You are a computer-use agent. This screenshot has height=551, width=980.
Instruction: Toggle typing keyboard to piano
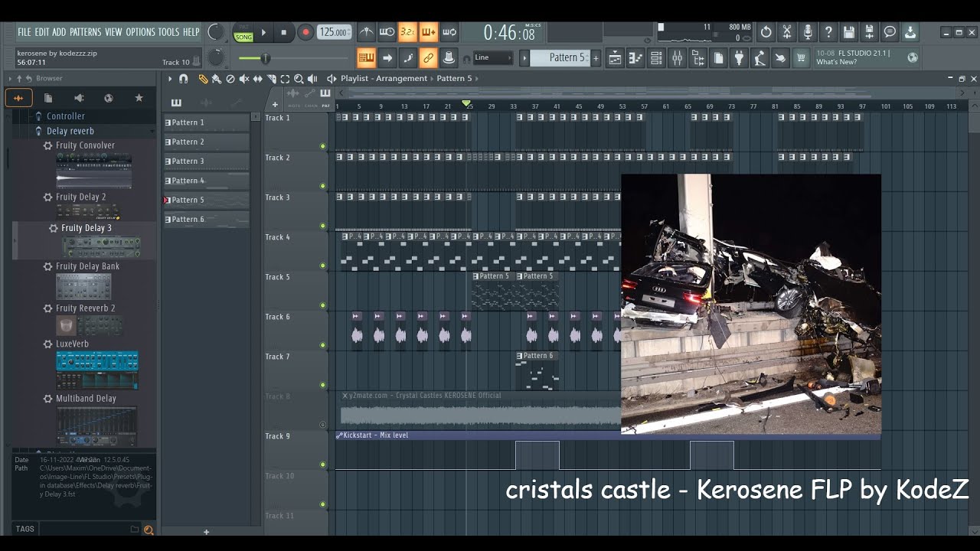pos(367,57)
